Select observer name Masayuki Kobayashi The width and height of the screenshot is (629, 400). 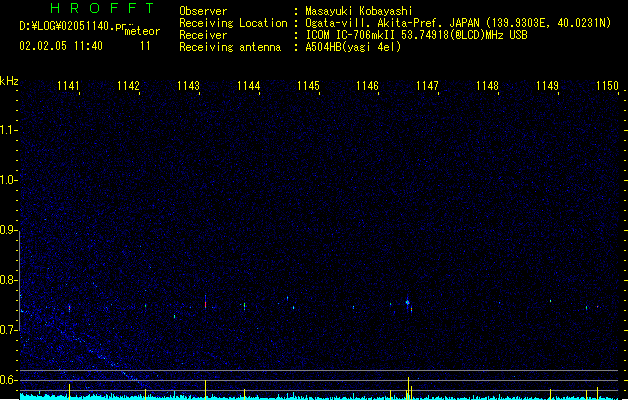[x=359, y=11]
